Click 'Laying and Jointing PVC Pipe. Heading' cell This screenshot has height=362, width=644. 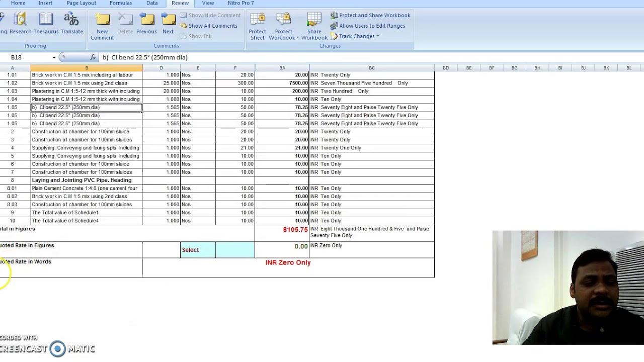point(87,180)
